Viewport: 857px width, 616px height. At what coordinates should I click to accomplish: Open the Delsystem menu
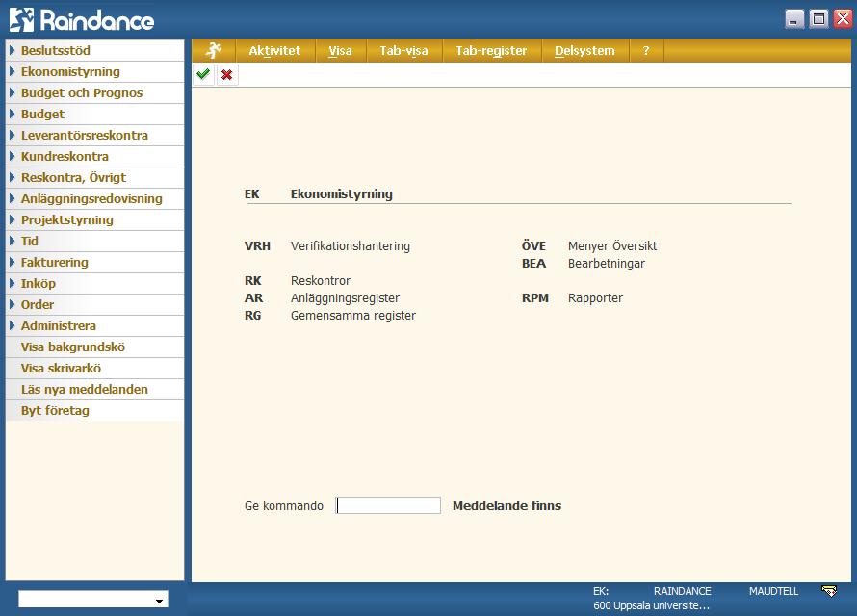[584, 51]
